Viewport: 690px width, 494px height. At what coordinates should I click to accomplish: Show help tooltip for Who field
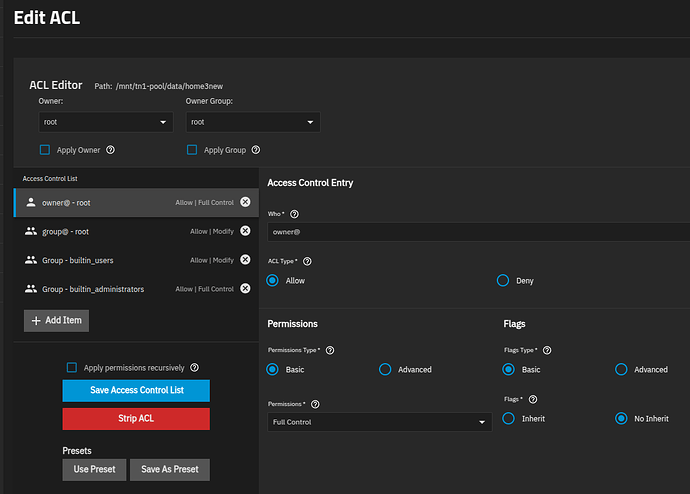[x=294, y=214]
